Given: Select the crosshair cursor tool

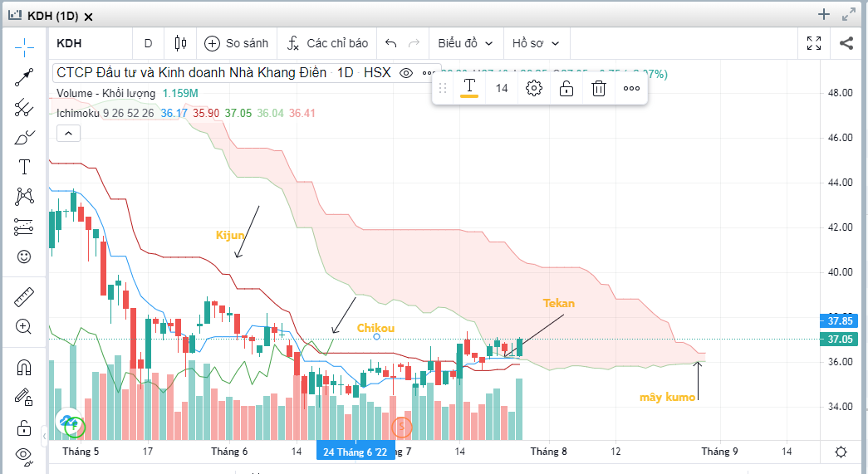Looking at the screenshot, I should click(x=24, y=47).
